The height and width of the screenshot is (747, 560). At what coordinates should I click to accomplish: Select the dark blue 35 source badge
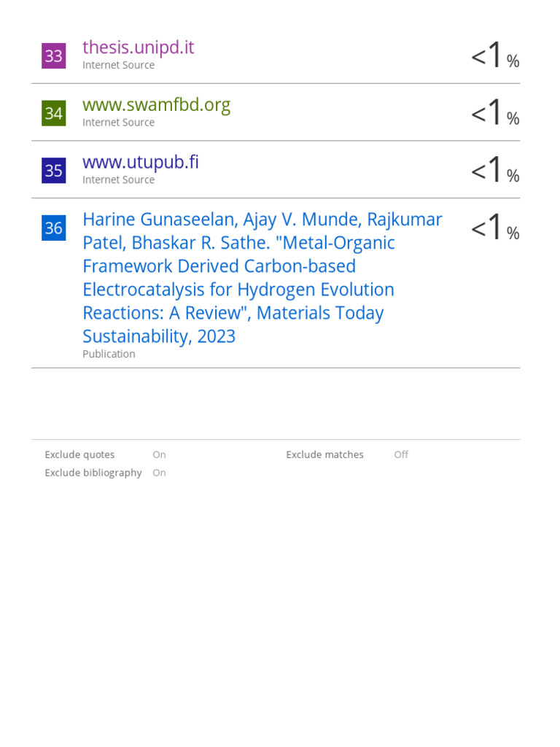tap(54, 171)
